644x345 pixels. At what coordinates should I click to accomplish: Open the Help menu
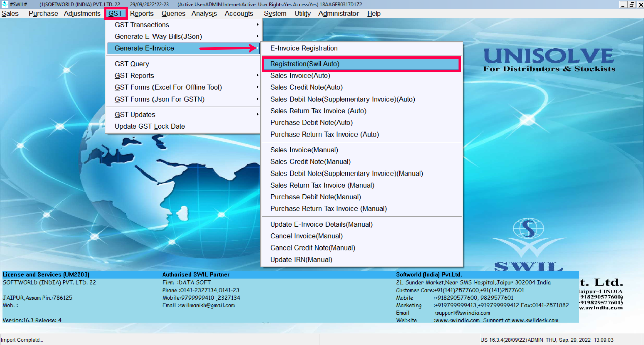click(x=374, y=14)
